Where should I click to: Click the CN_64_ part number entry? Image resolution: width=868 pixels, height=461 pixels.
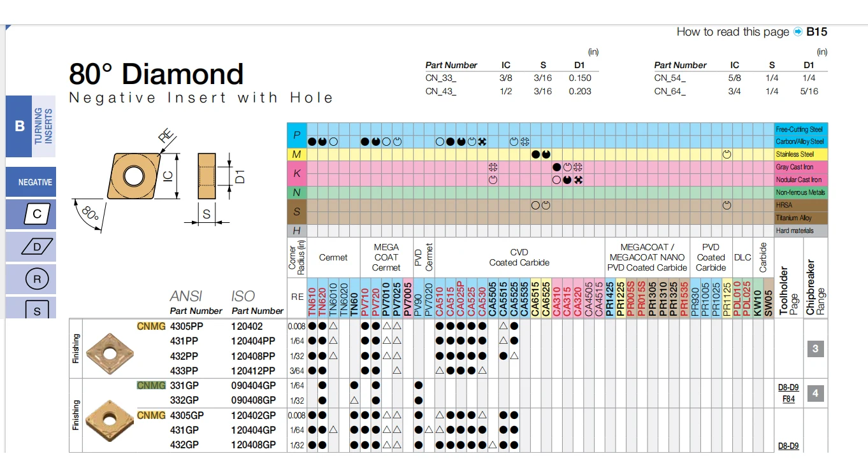click(670, 91)
